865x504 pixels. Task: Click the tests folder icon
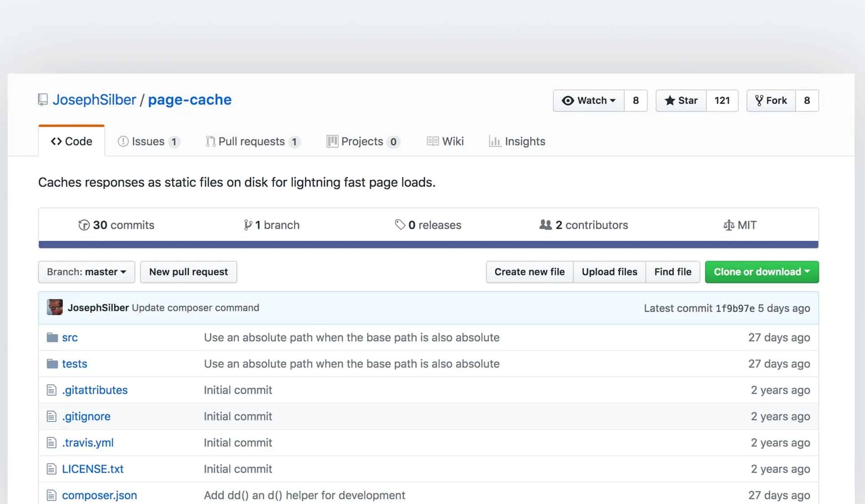52,364
